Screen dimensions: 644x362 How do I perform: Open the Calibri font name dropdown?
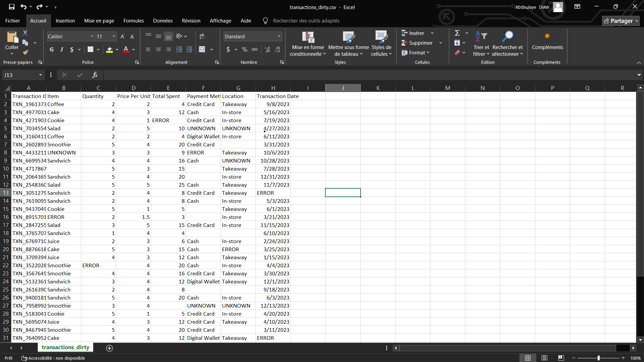coord(92,36)
